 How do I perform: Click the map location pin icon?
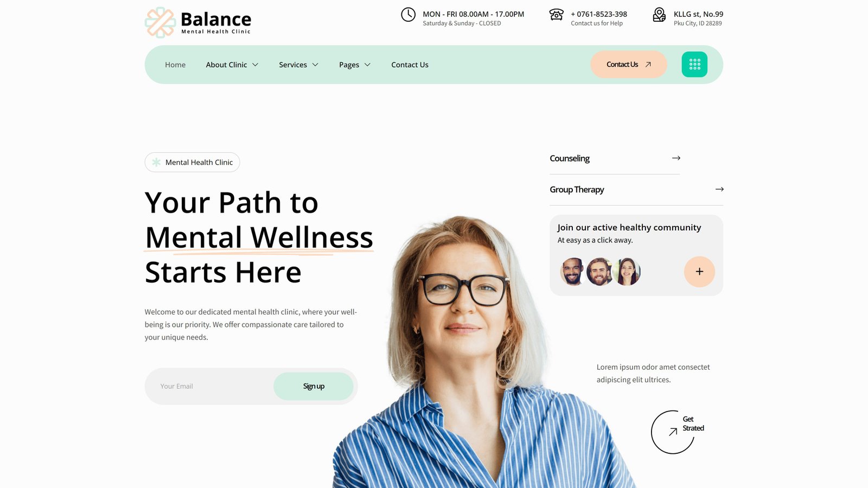click(x=659, y=15)
